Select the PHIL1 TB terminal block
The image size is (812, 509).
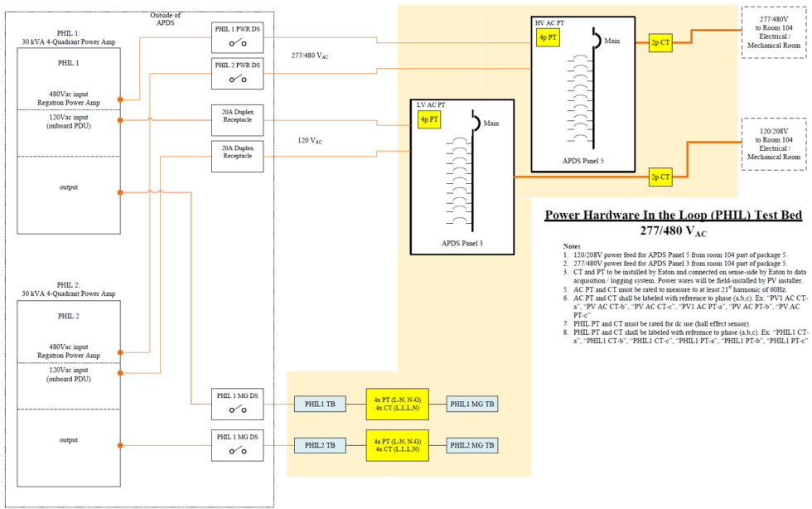pyautogui.click(x=320, y=404)
